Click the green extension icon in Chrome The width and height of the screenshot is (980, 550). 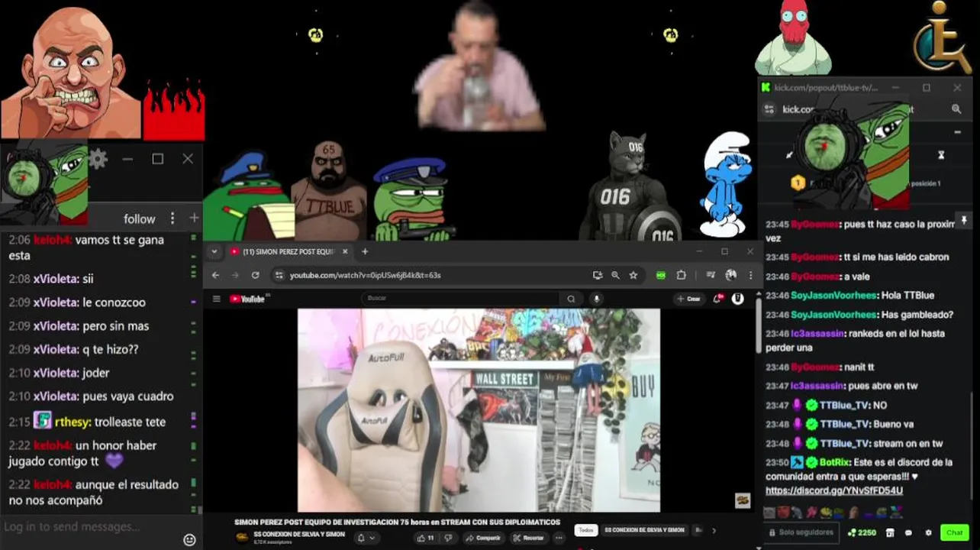pyautogui.click(x=661, y=275)
